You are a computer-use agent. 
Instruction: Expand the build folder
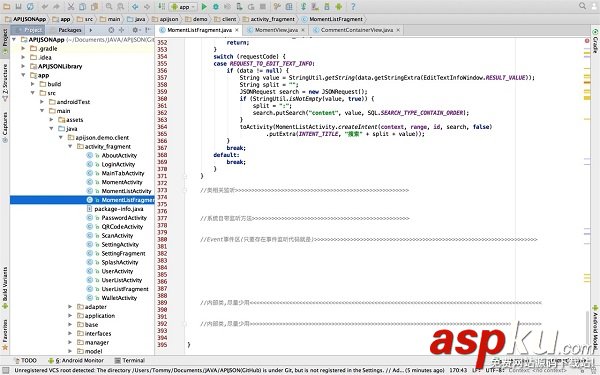(x=33, y=84)
